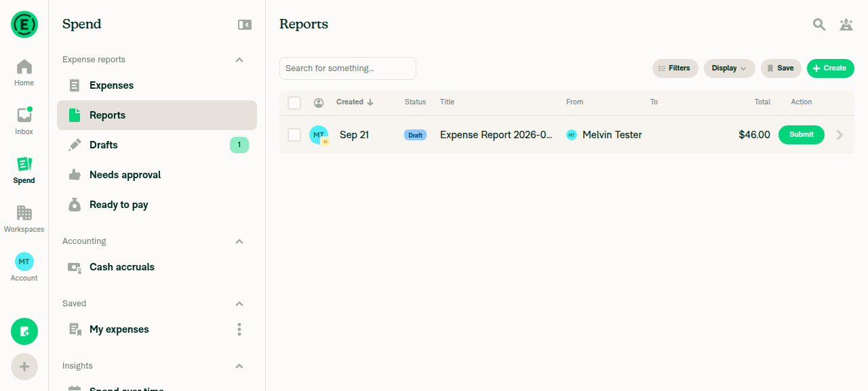Image resolution: width=868 pixels, height=391 pixels.
Task: Click the green Create button
Action: [831, 68]
